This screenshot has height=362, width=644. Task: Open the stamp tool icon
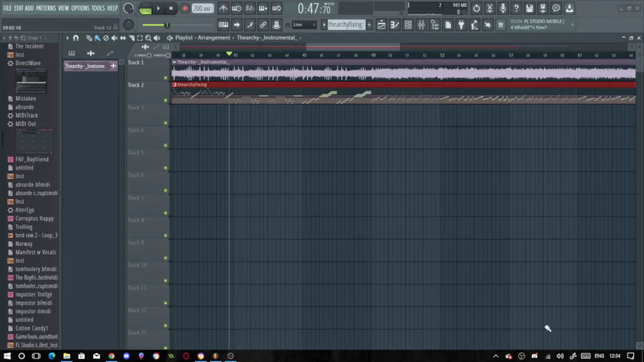[x=276, y=24]
